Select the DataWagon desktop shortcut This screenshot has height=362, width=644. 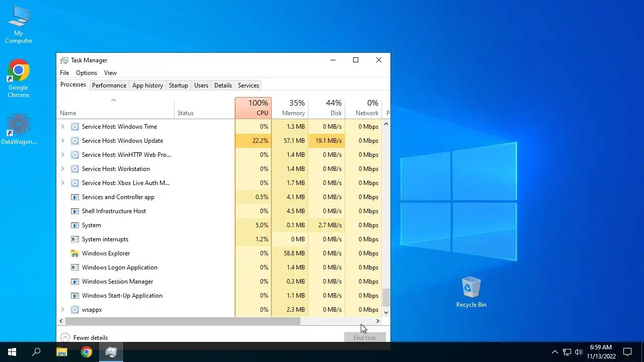[x=19, y=130]
